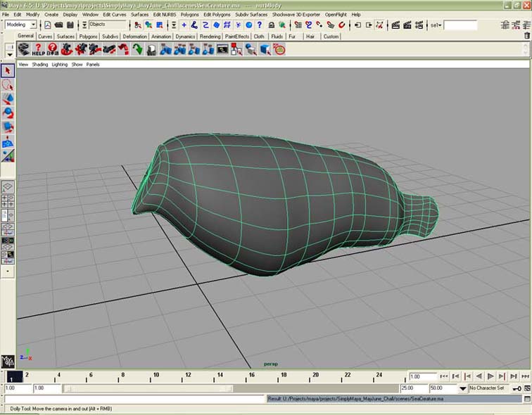This screenshot has height=415, width=532.
Task: Click Make Live magnet icon
Action: click(342, 25)
